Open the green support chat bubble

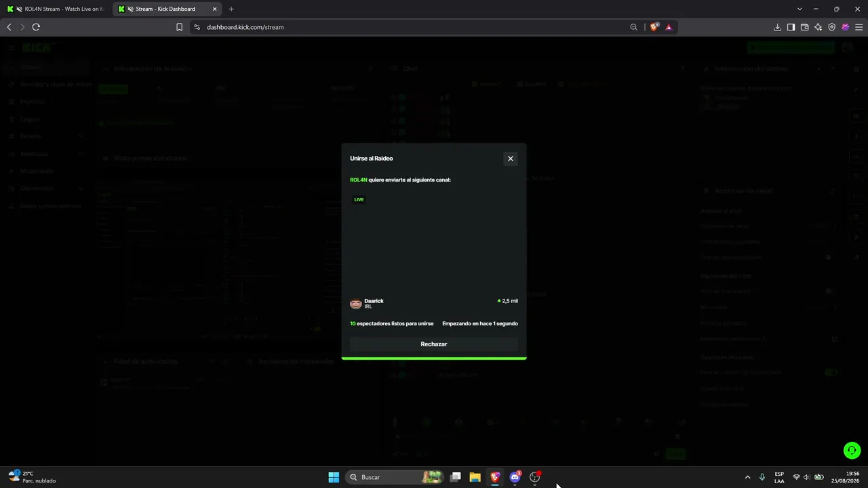point(852,450)
